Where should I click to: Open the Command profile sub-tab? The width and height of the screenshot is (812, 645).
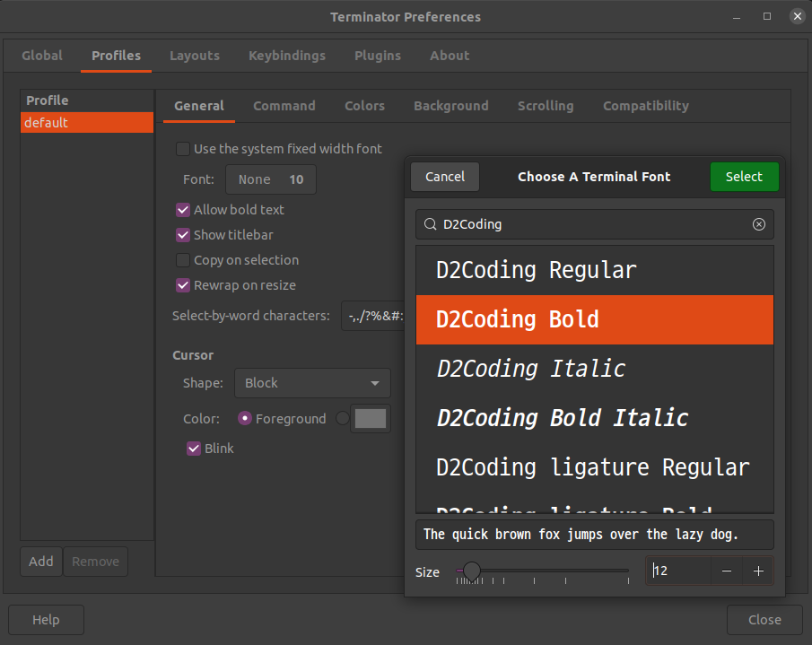pyautogui.click(x=284, y=106)
